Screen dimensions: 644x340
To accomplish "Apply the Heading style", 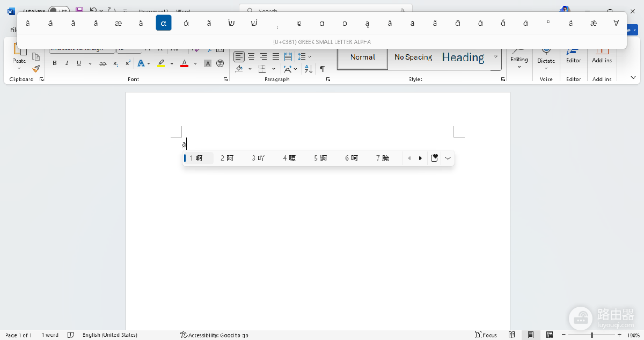I will (463, 57).
